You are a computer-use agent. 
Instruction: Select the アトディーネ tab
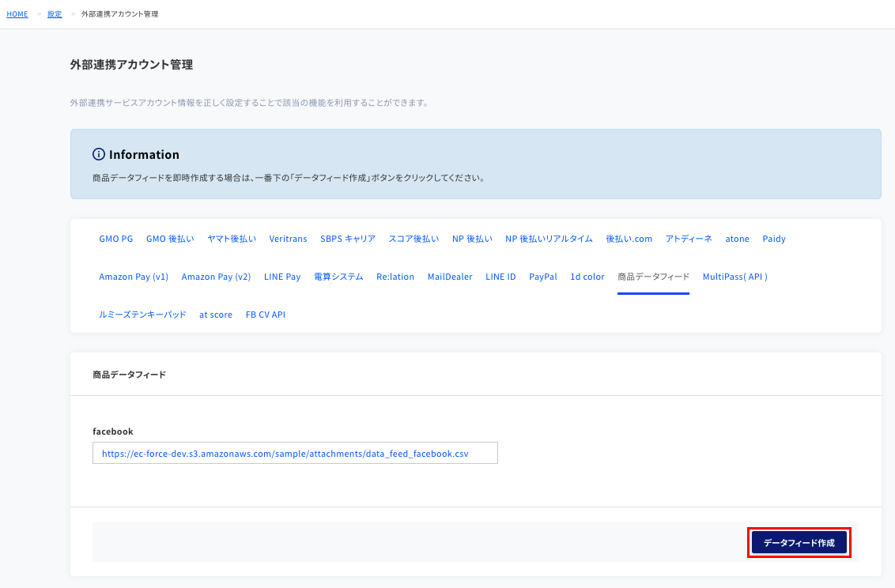click(689, 239)
